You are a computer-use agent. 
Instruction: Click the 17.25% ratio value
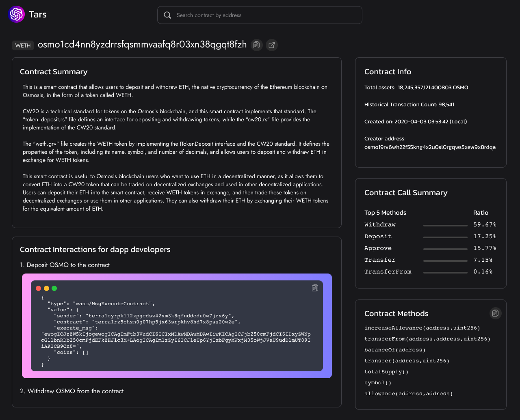tap(485, 237)
